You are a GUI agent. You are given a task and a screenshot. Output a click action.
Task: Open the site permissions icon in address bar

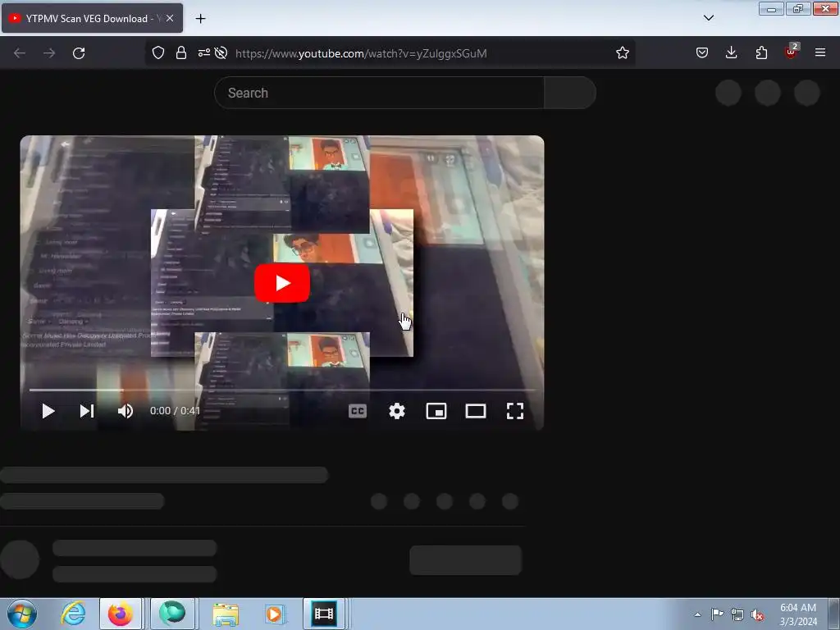click(x=203, y=52)
